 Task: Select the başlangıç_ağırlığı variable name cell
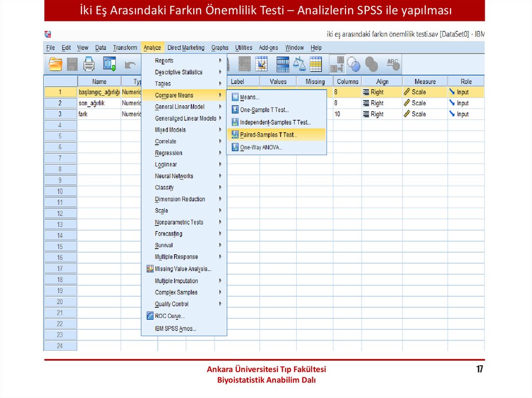pos(99,92)
